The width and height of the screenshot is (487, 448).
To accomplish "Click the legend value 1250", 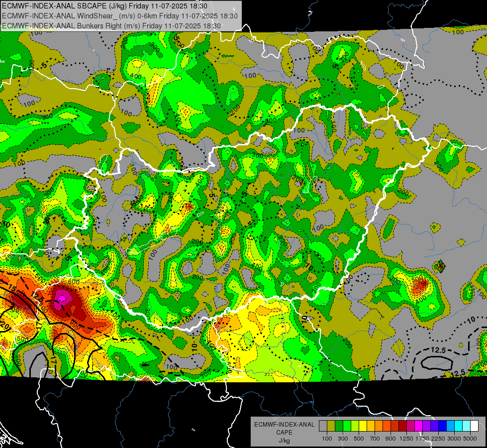I will coord(406,439).
